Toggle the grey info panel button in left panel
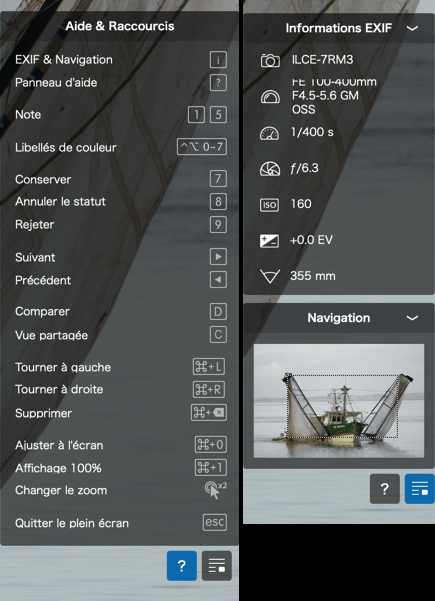435x601 pixels. tap(217, 566)
